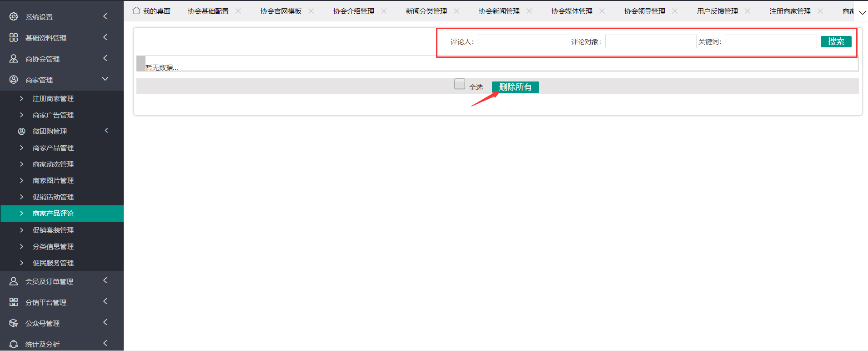The image size is (868, 351).
Task: Click the home icon on 我的桌面 tab
Action: (x=136, y=11)
